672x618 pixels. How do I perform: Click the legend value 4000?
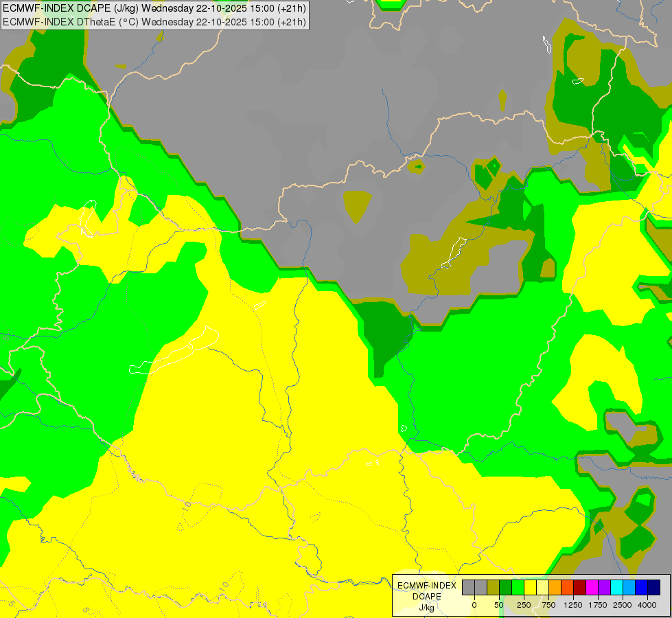647,605
